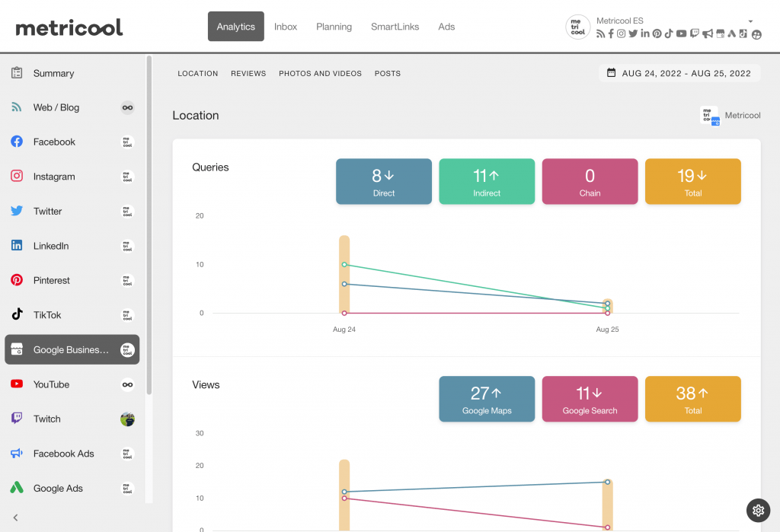Viewport: 780px width, 532px height.
Task: Click the Google Maps views card showing 27
Action: pyautogui.click(x=487, y=399)
